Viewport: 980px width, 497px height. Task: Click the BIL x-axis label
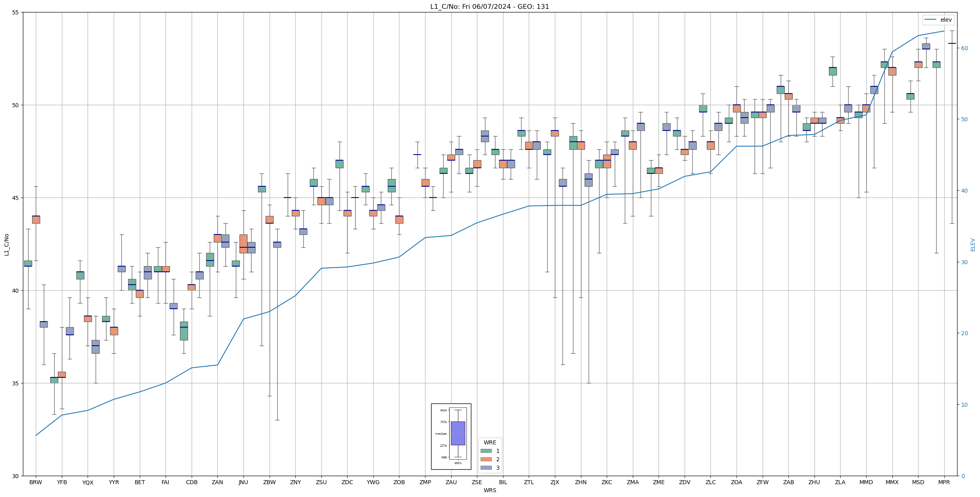(503, 482)
